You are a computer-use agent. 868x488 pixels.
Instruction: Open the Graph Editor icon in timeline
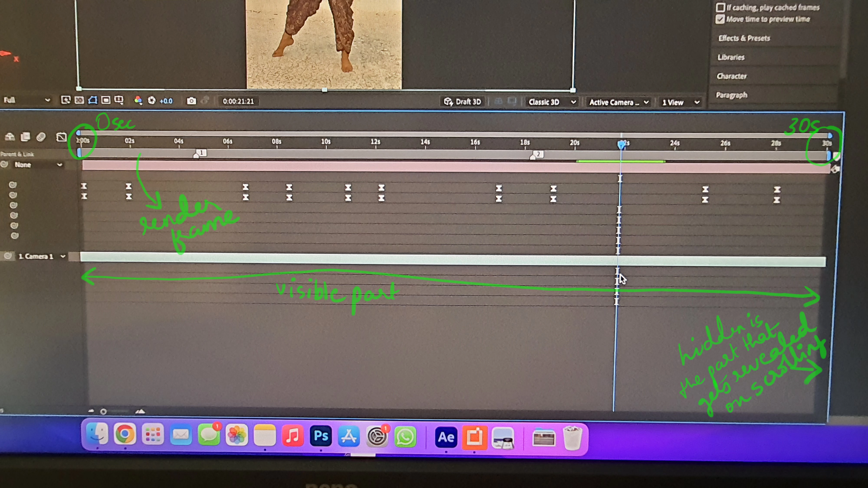(61, 137)
